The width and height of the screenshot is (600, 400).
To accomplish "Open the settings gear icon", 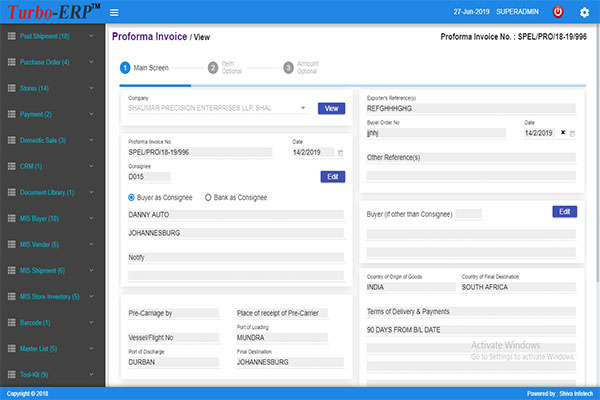I will [584, 13].
